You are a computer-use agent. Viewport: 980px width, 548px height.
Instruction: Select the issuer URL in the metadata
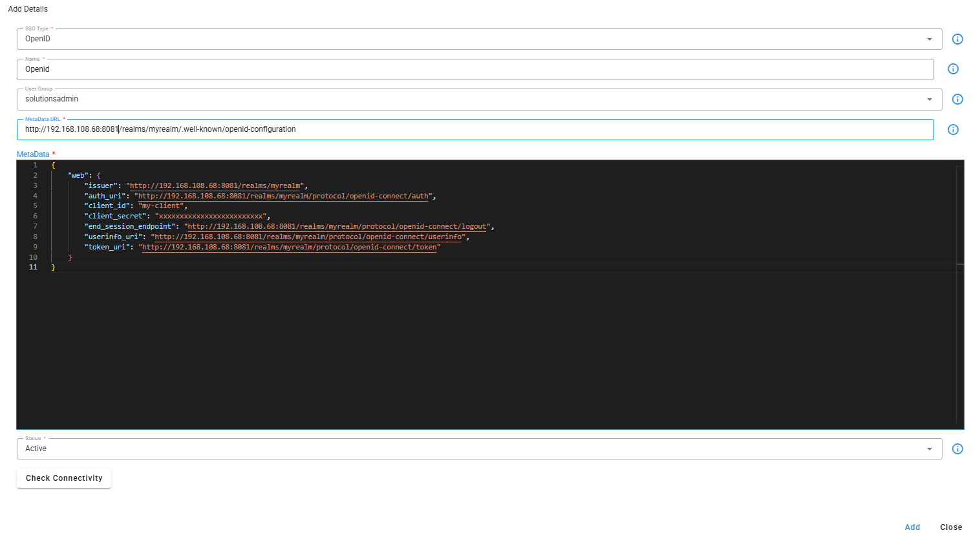217,185
